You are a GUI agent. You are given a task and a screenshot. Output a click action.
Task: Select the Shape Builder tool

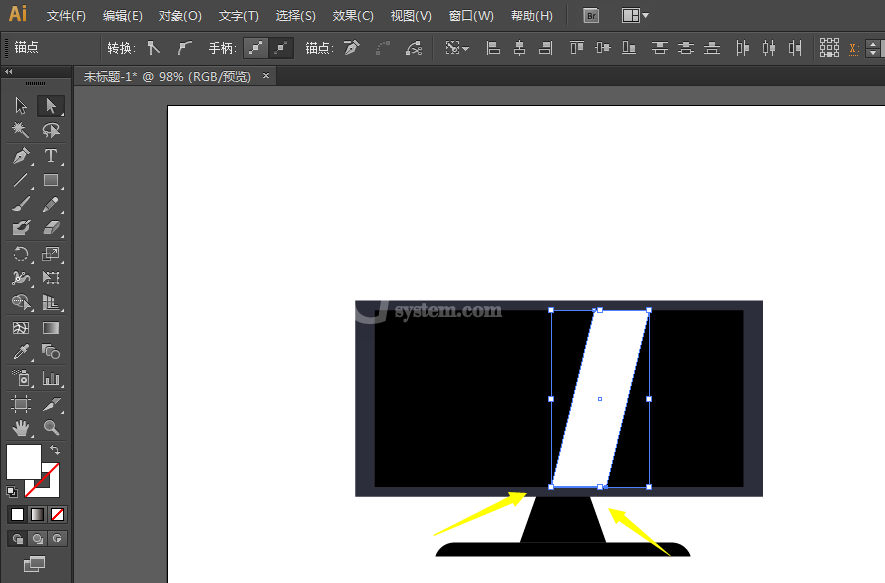pyautogui.click(x=21, y=303)
